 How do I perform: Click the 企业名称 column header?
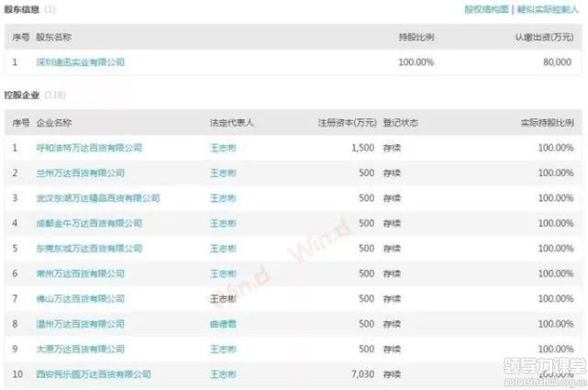53,123
